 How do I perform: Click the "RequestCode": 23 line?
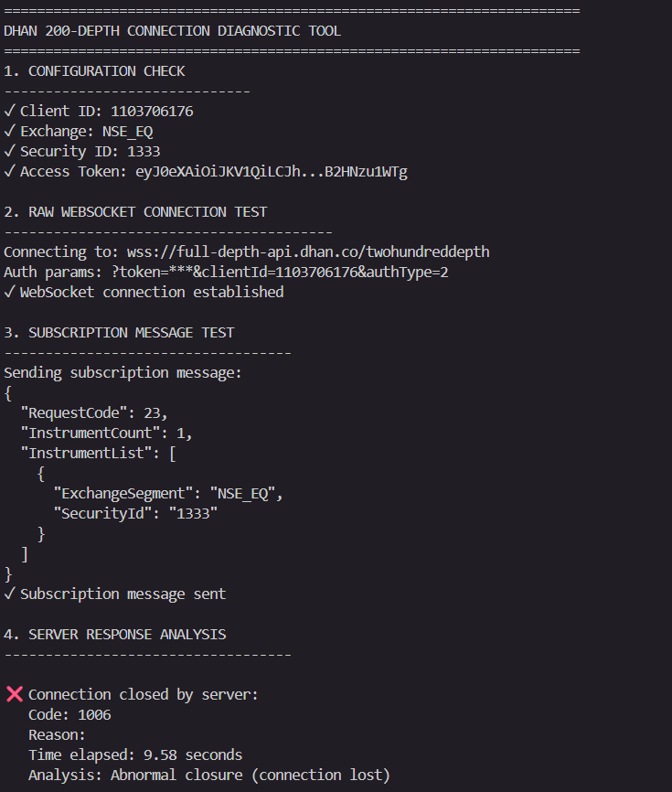[x=94, y=413]
